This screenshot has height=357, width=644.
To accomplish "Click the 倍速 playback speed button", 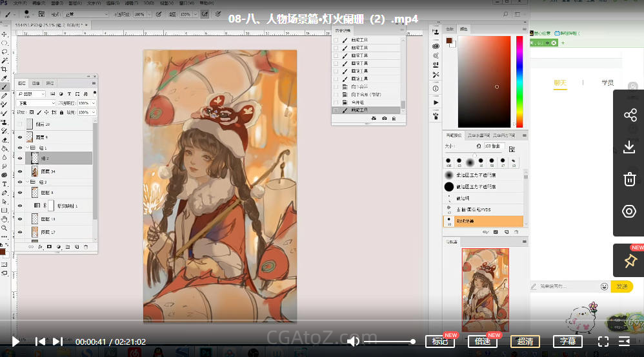I will [x=483, y=342].
